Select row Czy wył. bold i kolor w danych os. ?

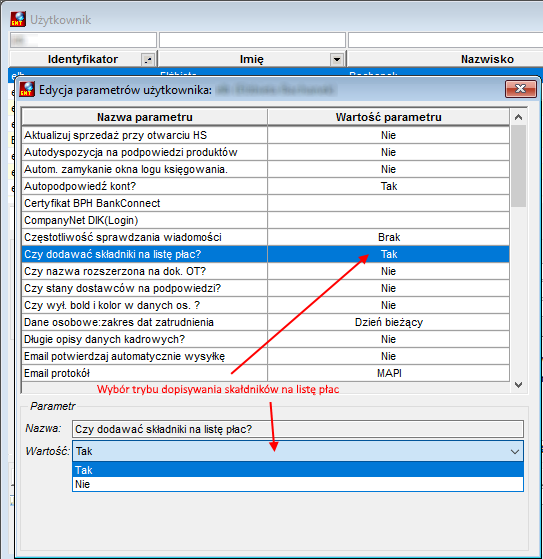pos(265,305)
